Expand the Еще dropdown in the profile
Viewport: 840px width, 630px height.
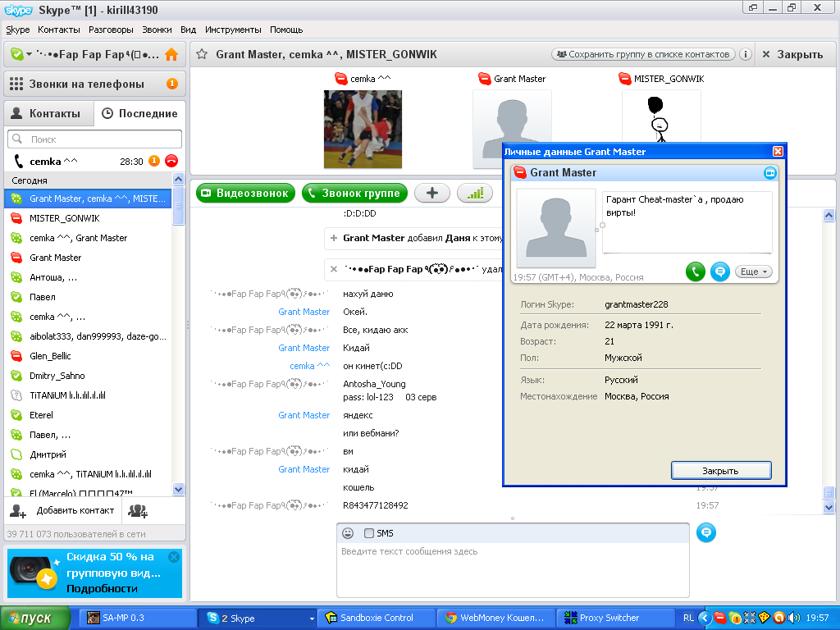(753, 272)
